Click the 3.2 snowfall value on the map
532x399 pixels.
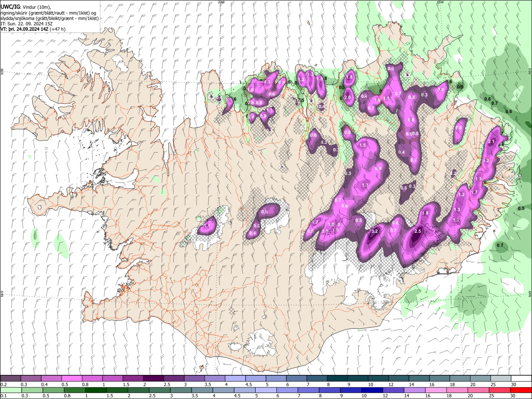pyautogui.click(x=374, y=231)
